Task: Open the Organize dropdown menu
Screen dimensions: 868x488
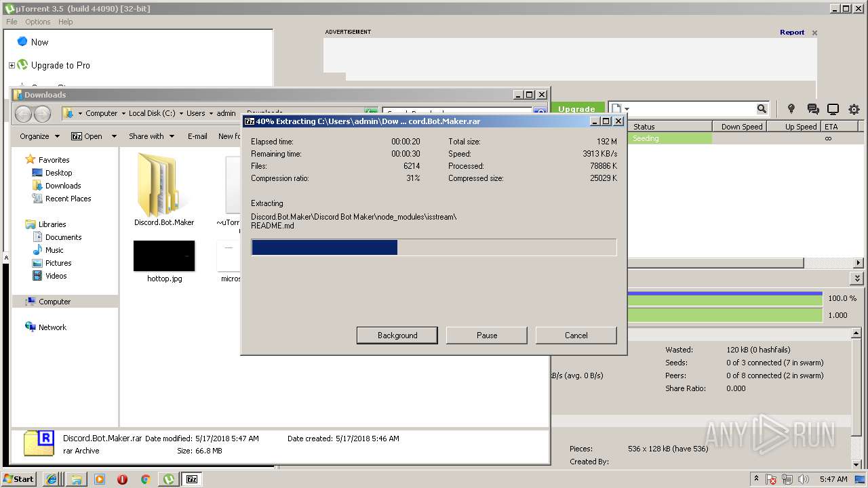Action: point(39,136)
